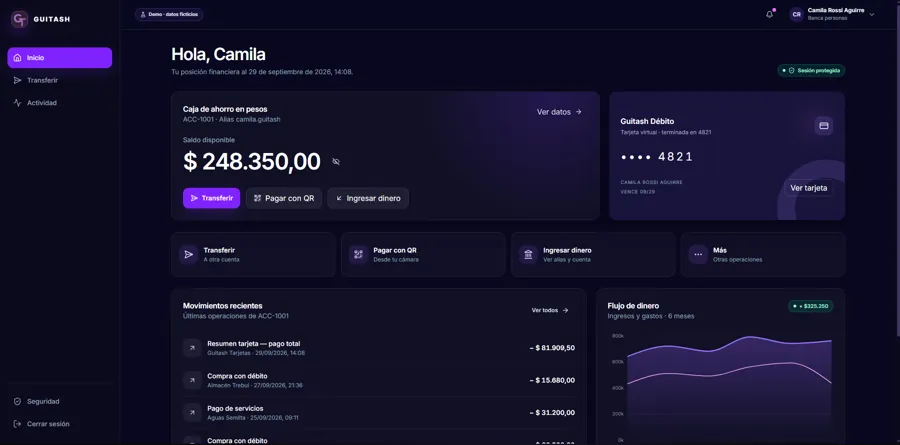Click the purple Transferir button
The height and width of the screenshot is (445, 900).
point(211,198)
